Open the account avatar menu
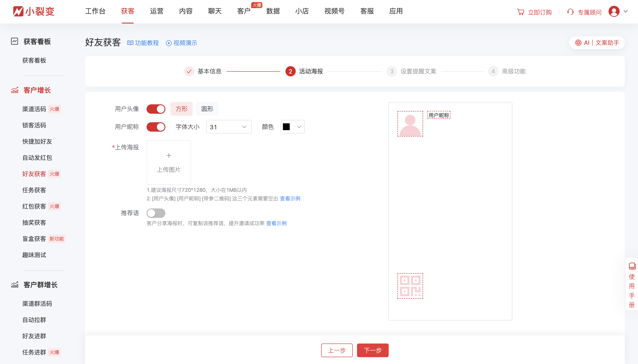 click(x=614, y=11)
